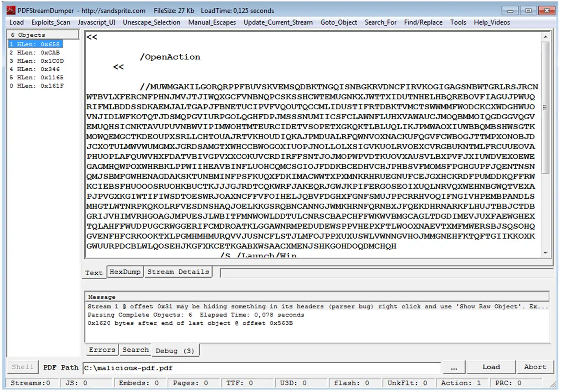Click the PDF Path input field

(x=262, y=368)
